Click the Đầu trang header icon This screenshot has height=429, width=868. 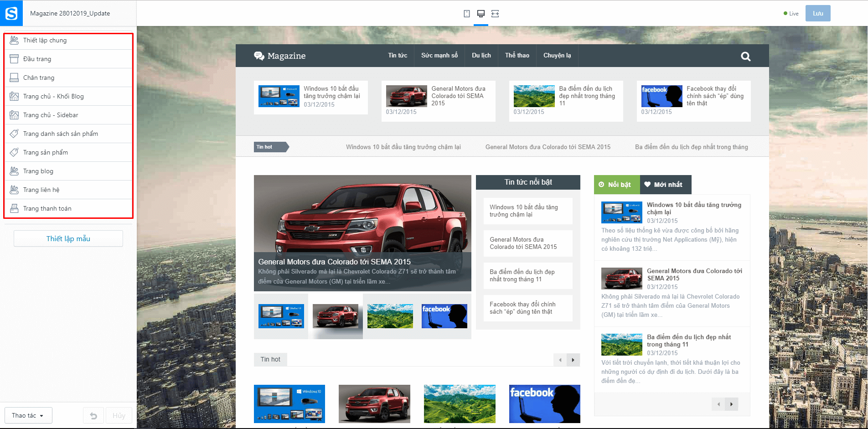tap(14, 59)
